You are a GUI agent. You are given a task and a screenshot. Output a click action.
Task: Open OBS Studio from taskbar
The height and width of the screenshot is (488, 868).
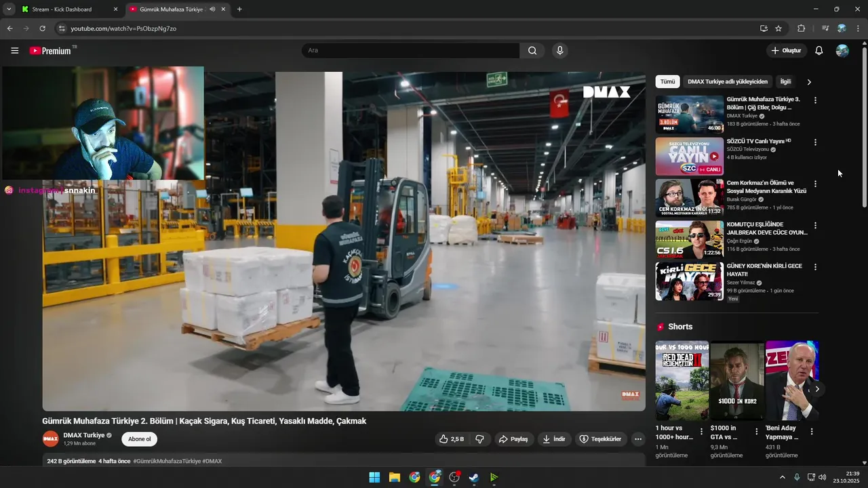point(454,477)
